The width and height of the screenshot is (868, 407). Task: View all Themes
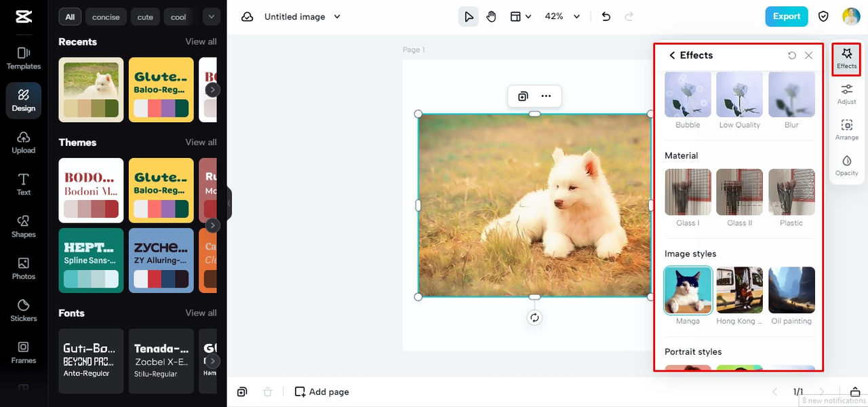pos(201,142)
